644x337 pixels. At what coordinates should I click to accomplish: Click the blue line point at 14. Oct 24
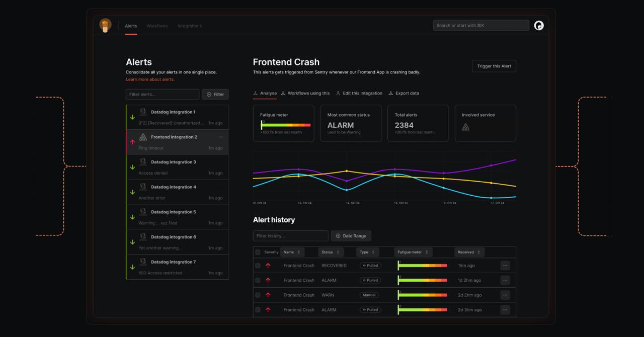[347, 190]
